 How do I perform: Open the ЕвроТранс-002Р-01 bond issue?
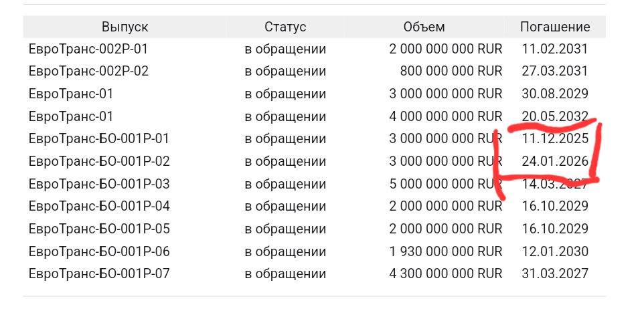coord(88,49)
